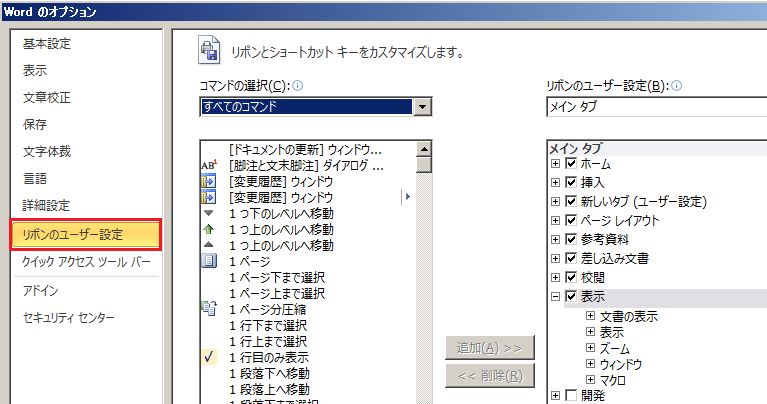
Task: Expand the 新しいタブ (ユーザー設定) node
Action: pos(555,201)
